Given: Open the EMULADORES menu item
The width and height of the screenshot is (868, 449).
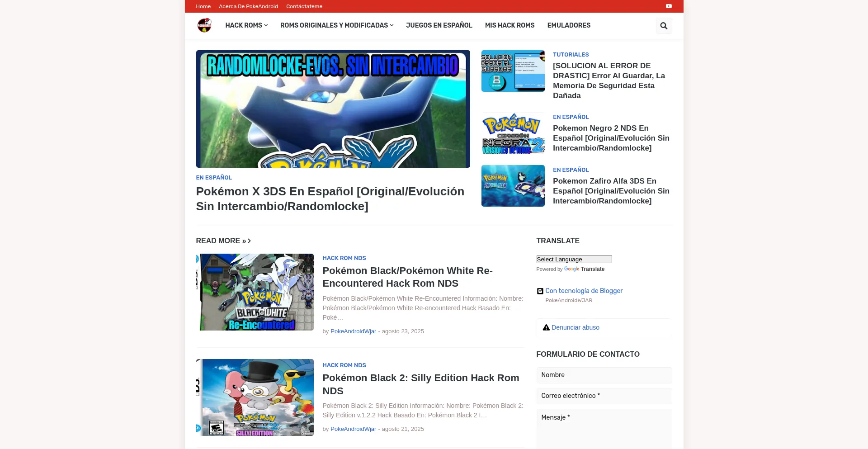Looking at the screenshot, I should click(x=569, y=25).
